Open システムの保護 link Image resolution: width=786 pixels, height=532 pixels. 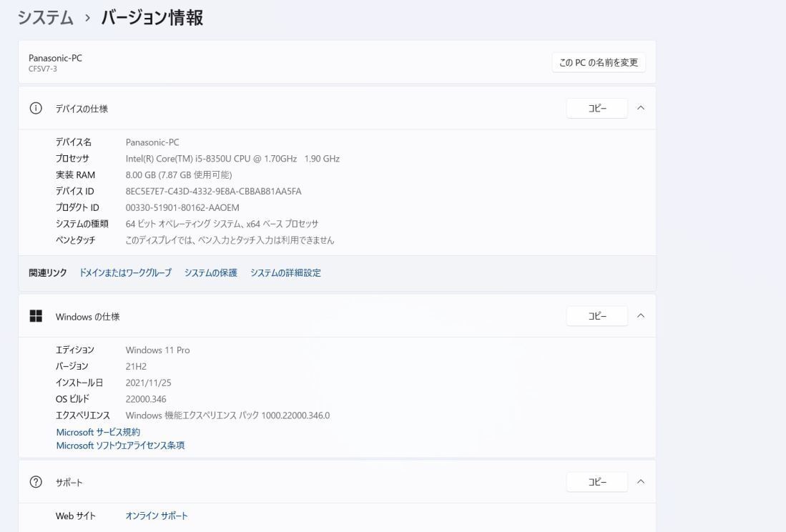pos(210,273)
